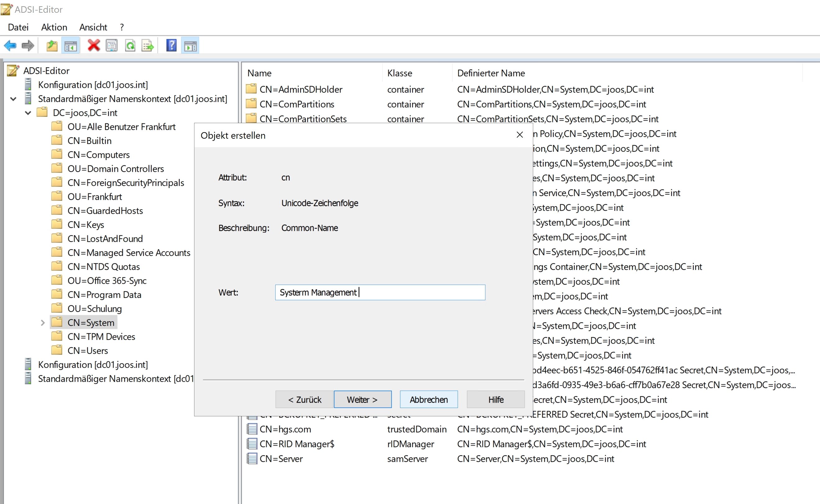Click inside the Wert input field

(x=380, y=292)
